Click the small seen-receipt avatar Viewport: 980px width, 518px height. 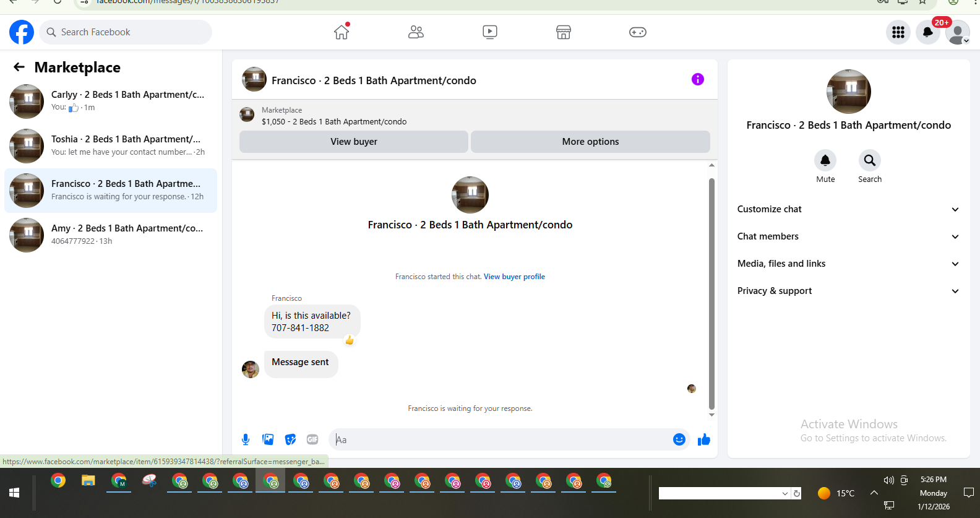[x=692, y=389]
